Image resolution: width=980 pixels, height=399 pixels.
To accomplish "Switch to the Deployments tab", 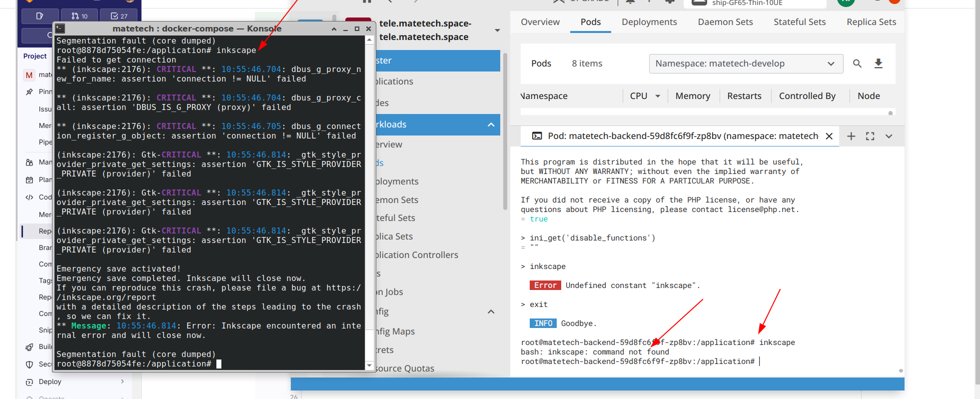I will [x=649, y=22].
